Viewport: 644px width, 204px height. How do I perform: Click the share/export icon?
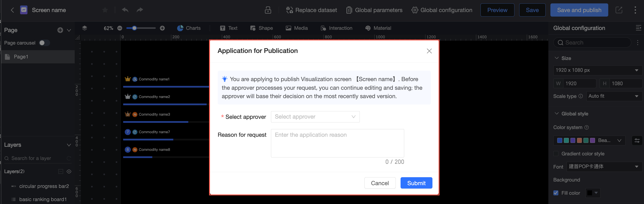[x=619, y=10]
